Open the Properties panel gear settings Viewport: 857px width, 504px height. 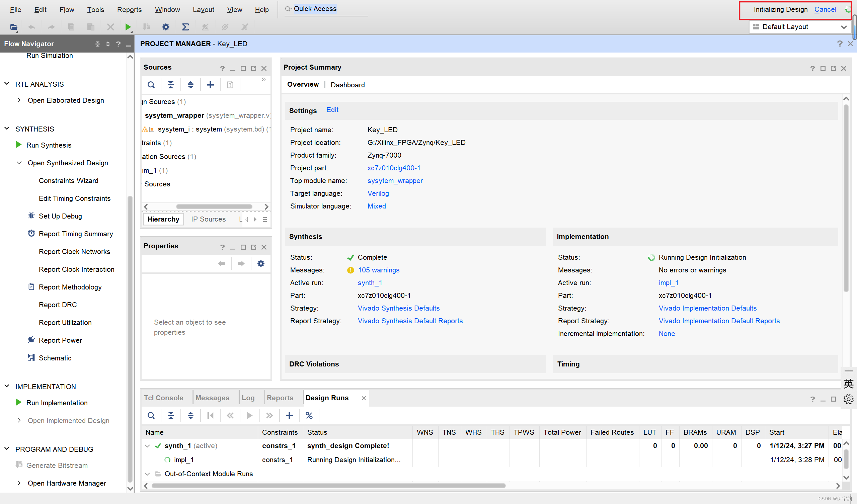coord(261,264)
